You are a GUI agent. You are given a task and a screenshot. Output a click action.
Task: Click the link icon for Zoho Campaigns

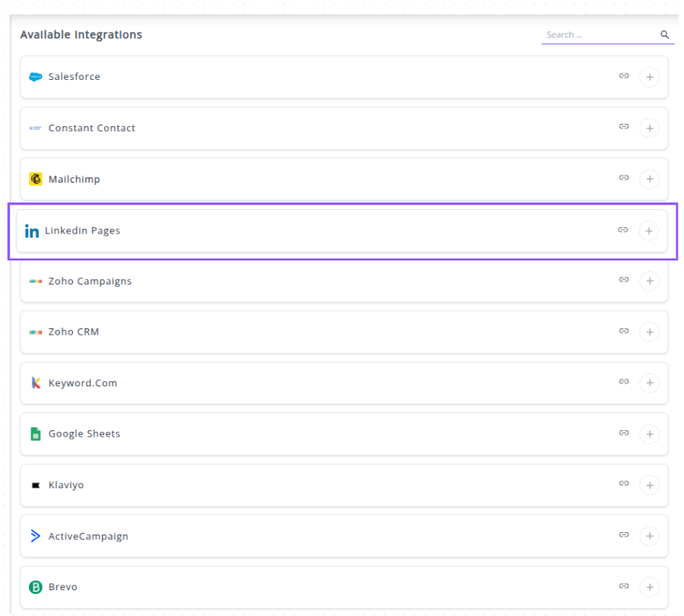pyautogui.click(x=624, y=280)
